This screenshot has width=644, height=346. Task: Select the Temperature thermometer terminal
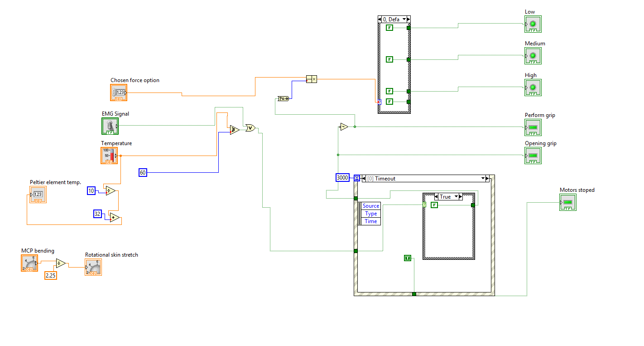(x=109, y=156)
